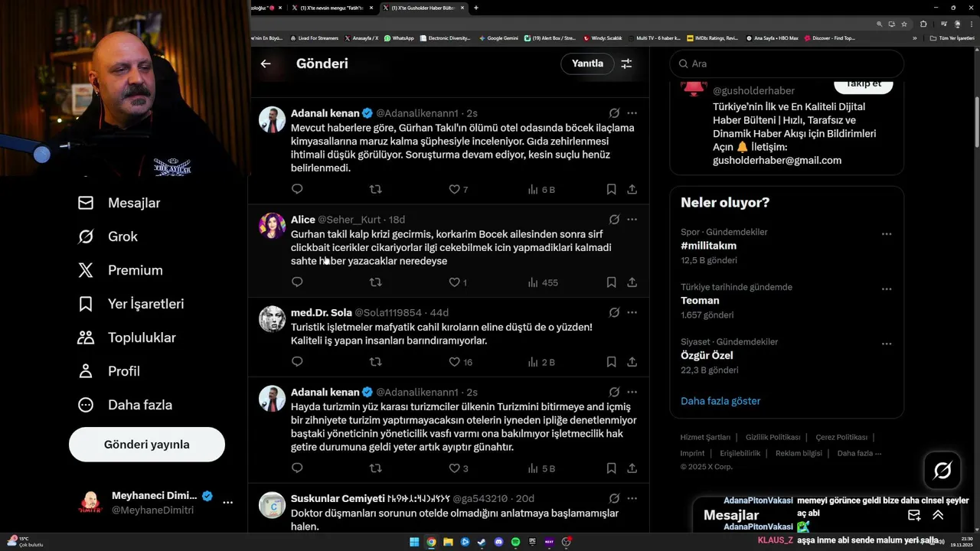
Task: Like med.Dr. Sola's post with 16 likes
Action: pyautogui.click(x=460, y=362)
